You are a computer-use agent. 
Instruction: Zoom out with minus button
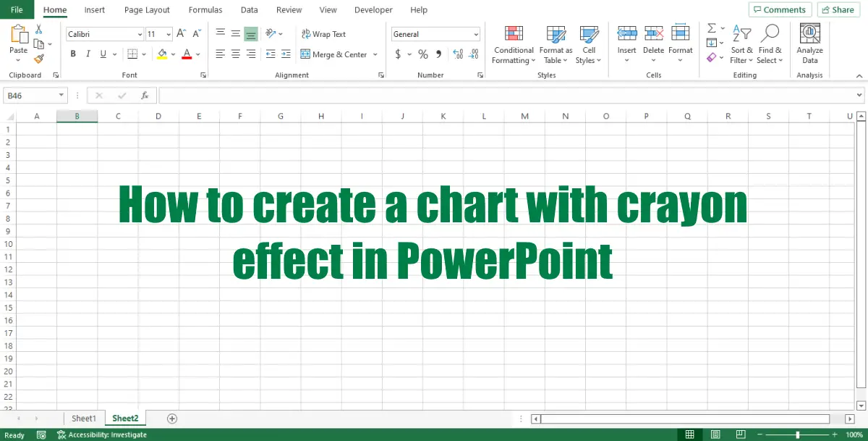tap(759, 434)
